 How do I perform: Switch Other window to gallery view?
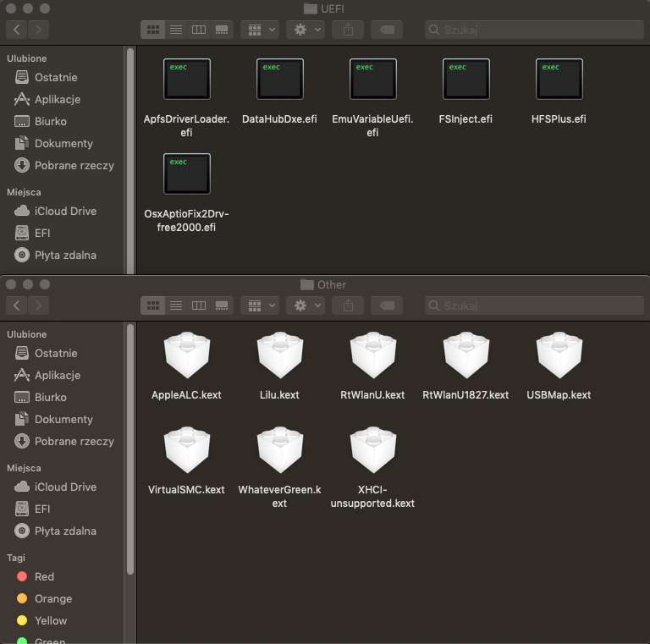pyautogui.click(x=222, y=305)
